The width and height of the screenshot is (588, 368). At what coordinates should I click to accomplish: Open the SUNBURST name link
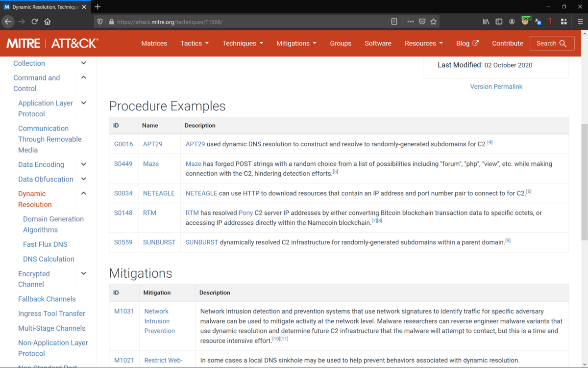point(159,242)
